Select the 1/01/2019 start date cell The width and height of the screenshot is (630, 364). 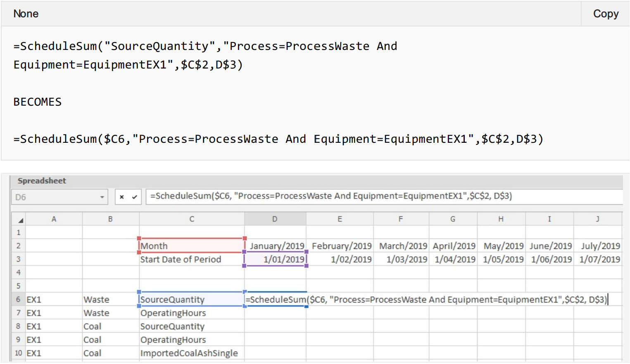(276, 260)
